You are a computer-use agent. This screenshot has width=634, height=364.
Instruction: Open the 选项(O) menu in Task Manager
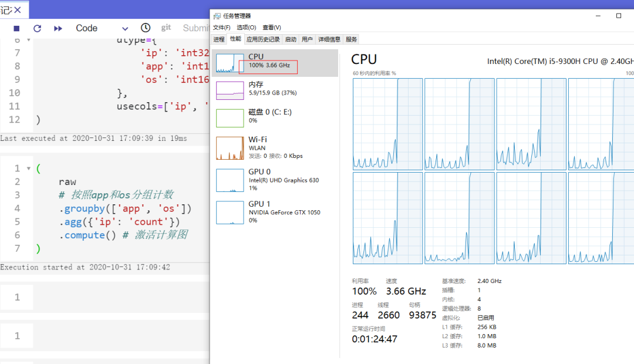point(246,28)
